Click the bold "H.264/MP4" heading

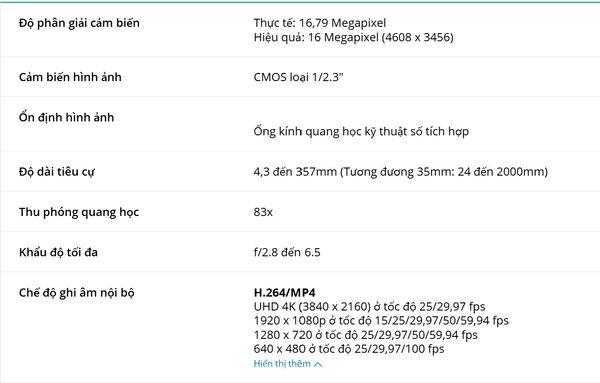(285, 293)
